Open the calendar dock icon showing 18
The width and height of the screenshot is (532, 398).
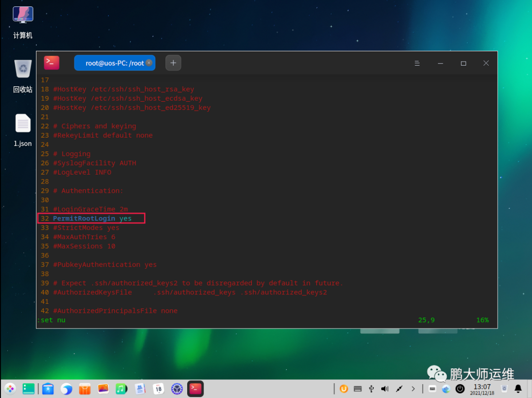click(159, 389)
